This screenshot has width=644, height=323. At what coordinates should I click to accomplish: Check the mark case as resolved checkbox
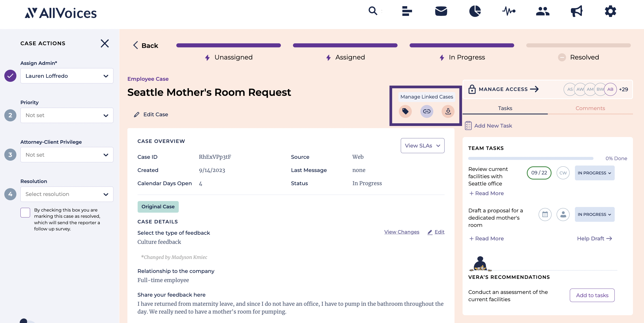tap(25, 213)
